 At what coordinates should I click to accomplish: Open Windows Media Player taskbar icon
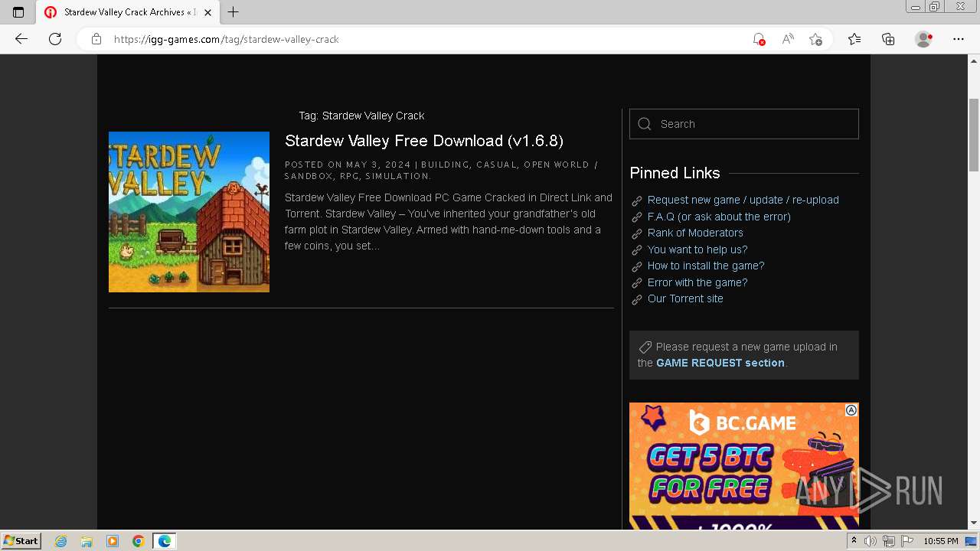pos(113,541)
